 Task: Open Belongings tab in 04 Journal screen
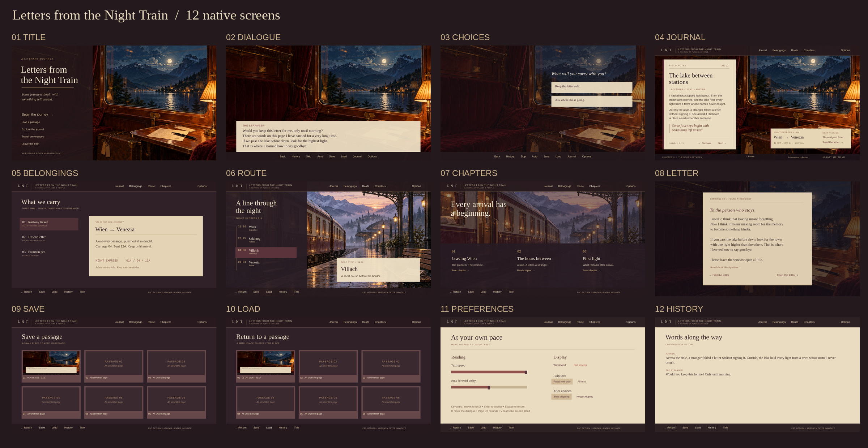tap(779, 50)
